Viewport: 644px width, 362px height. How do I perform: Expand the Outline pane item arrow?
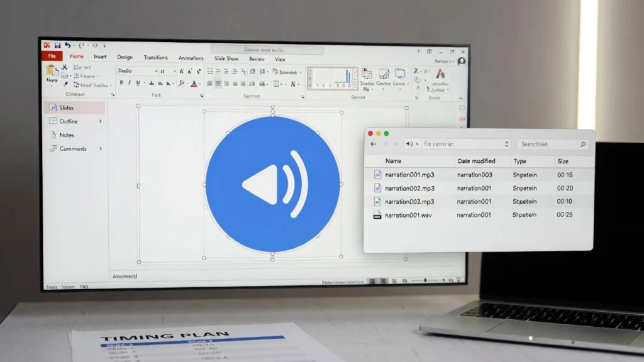(x=100, y=121)
